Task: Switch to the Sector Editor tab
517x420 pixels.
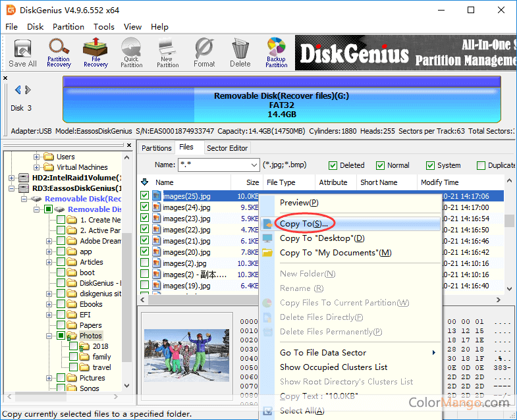Action: tap(227, 148)
